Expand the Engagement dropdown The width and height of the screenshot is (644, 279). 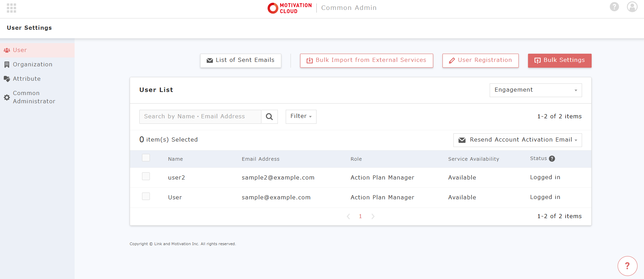[536, 90]
